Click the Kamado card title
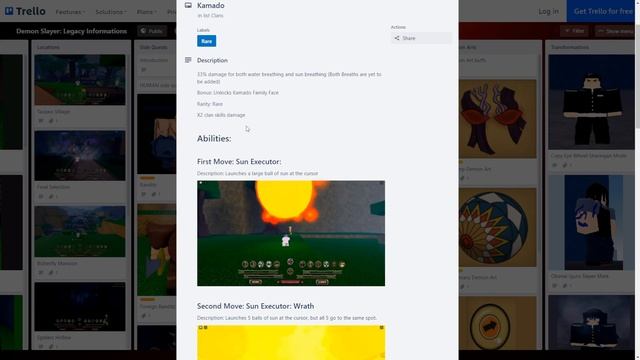The width and height of the screenshot is (640, 360). click(211, 5)
